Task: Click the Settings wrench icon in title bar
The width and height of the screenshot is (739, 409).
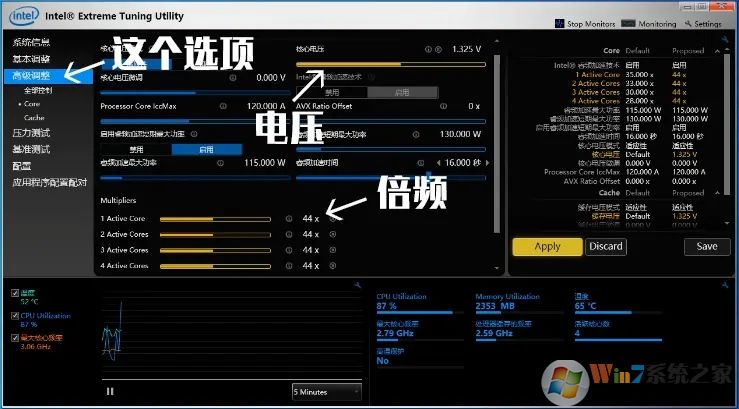Action: tap(688, 24)
